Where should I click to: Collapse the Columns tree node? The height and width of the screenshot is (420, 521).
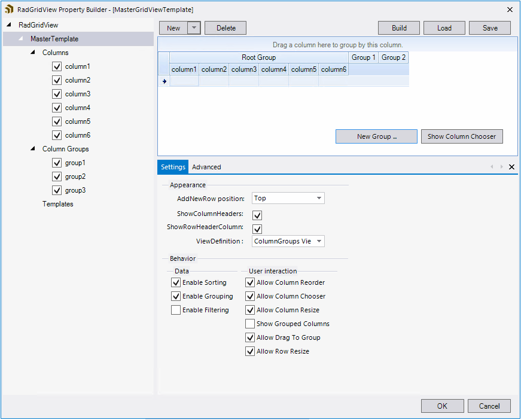(x=33, y=53)
